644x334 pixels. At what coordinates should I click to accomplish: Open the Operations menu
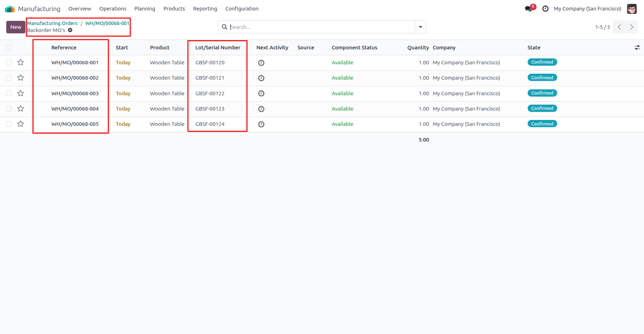(x=113, y=9)
